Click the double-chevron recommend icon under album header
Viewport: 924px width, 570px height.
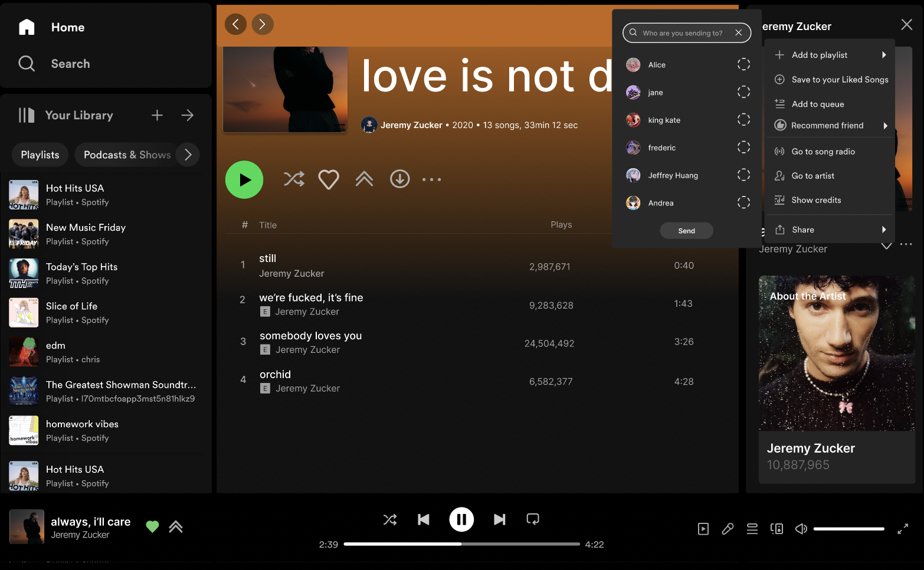(x=364, y=179)
